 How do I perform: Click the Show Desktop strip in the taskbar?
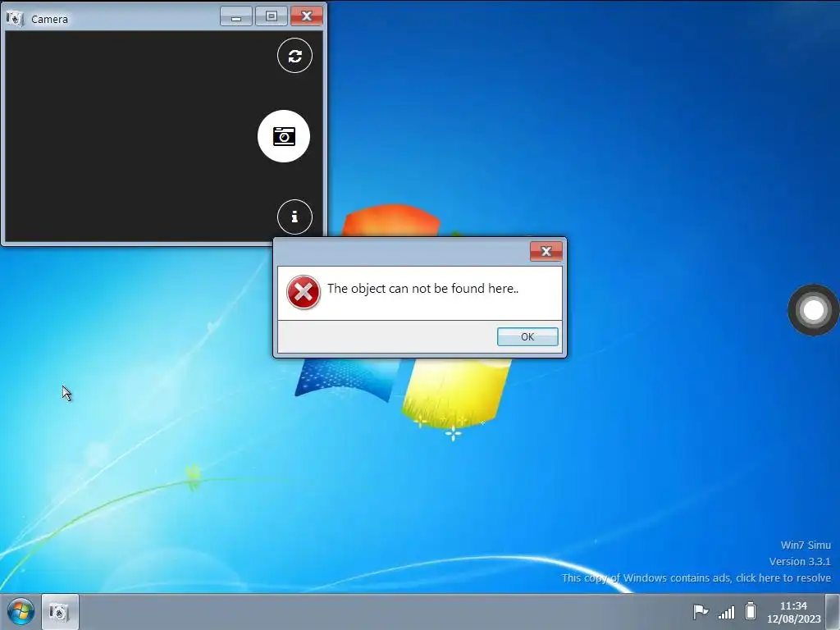833,612
